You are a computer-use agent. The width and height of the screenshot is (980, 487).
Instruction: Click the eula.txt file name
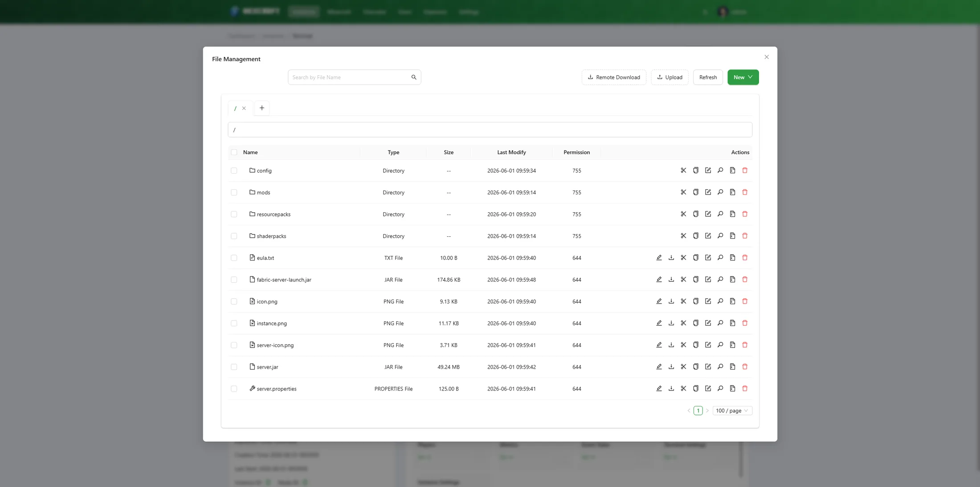click(265, 258)
